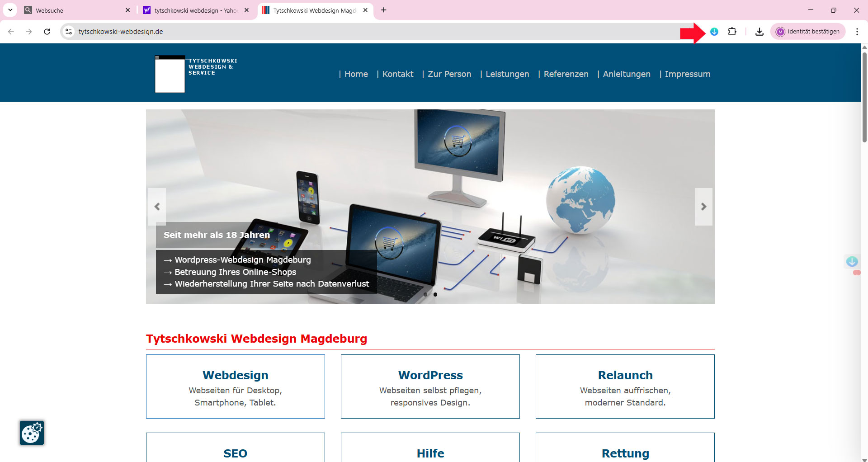Click the address bar URL field

pyautogui.click(x=362, y=32)
